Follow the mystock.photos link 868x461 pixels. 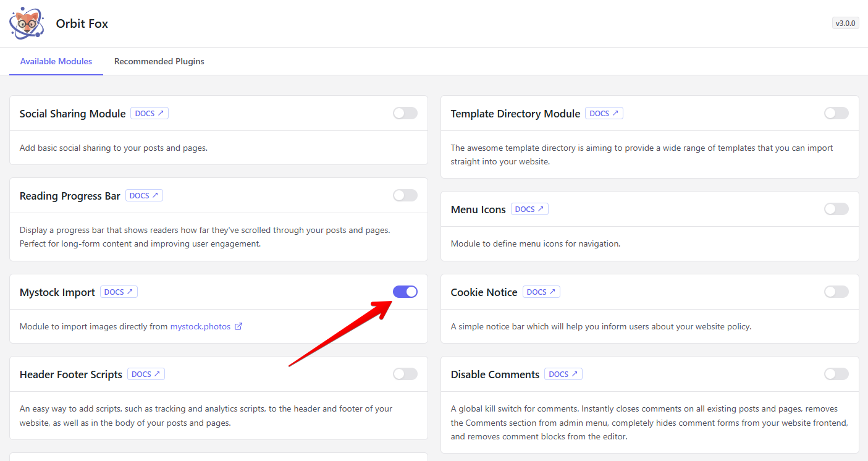coord(200,326)
